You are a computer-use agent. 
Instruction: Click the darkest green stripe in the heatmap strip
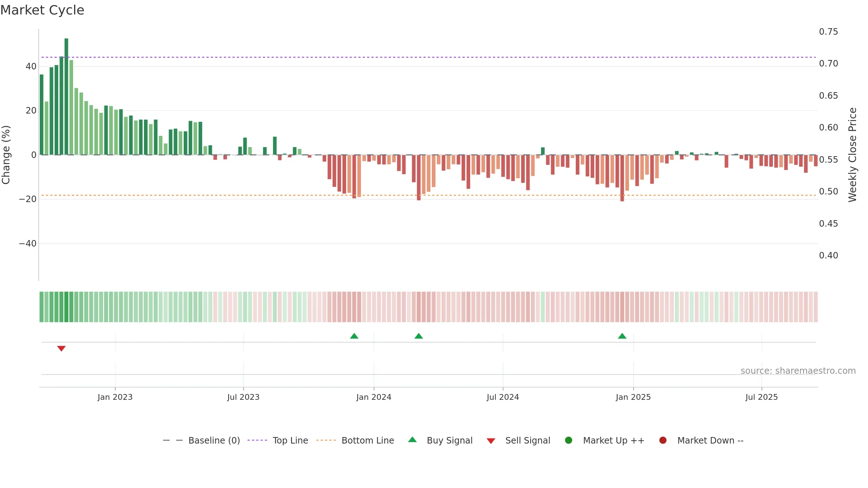[x=67, y=307]
